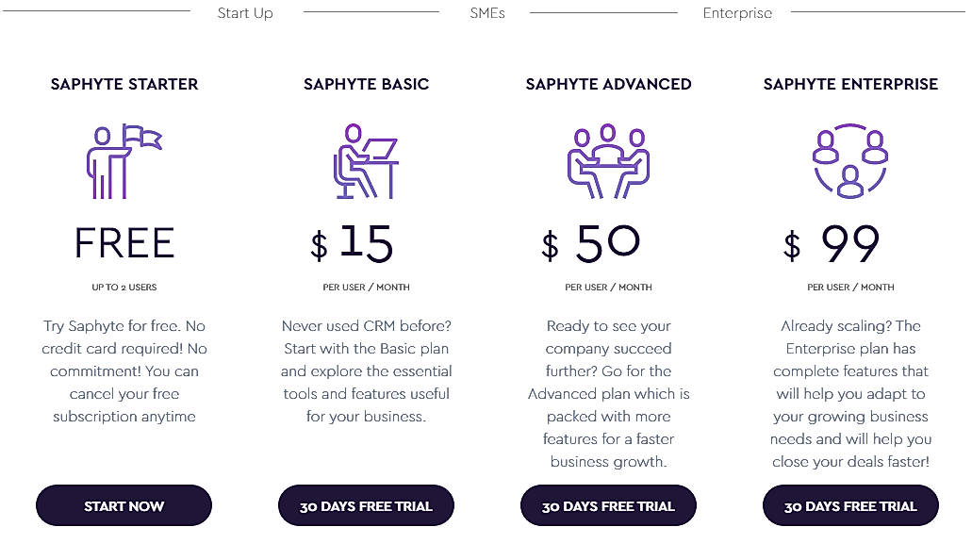Click the UP TO 2 USERS label
The height and width of the screenshot is (560, 972).
pos(124,287)
